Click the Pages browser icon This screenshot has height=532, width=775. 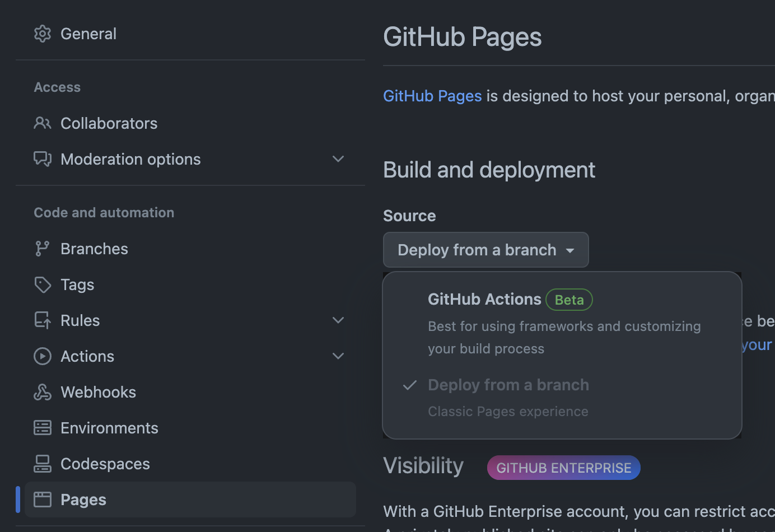(x=43, y=500)
